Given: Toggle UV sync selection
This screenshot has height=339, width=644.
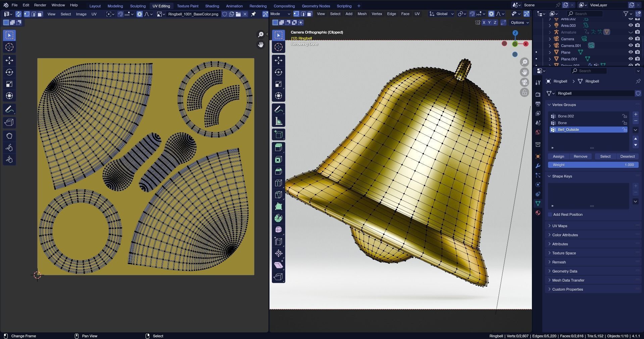Looking at the screenshot, I should (x=18, y=14).
